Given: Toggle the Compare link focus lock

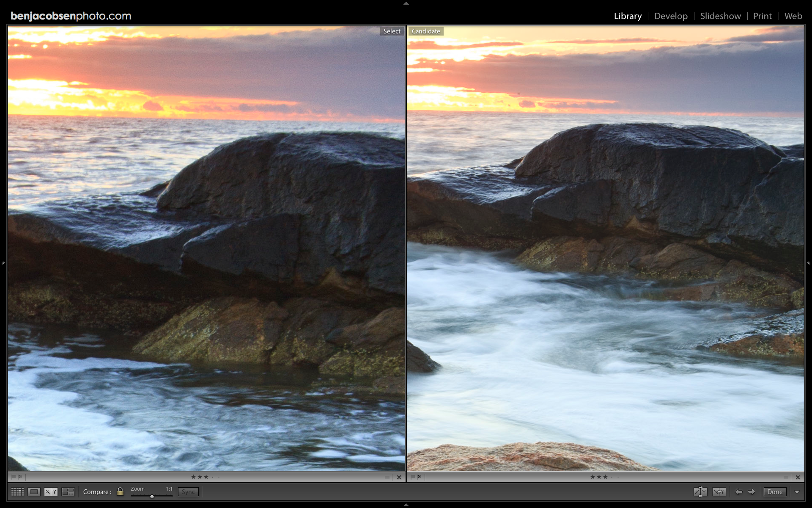Looking at the screenshot, I should 120,491.
